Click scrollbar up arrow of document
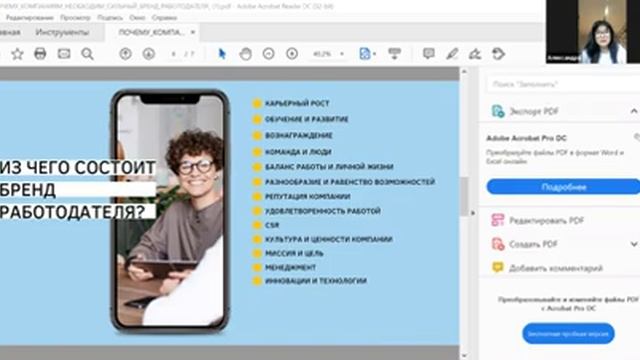 (464, 72)
